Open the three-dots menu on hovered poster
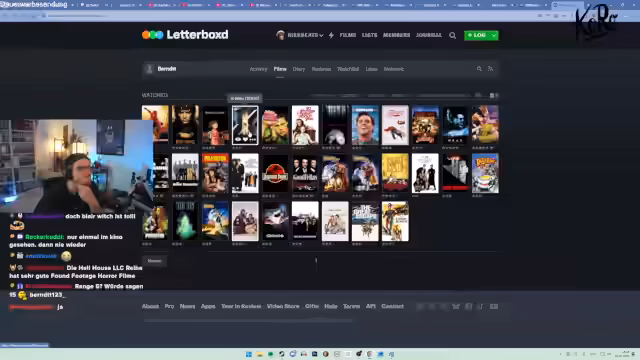 click(x=253, y=140)
